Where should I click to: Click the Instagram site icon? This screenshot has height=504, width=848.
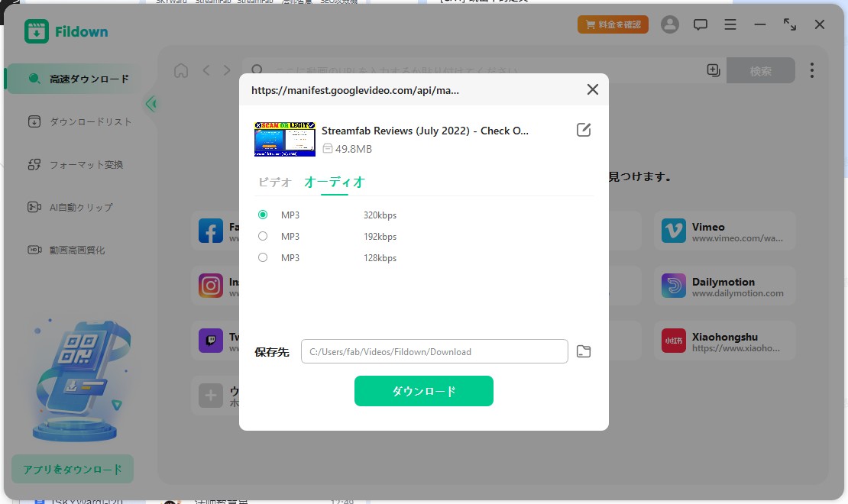point(210,286)
